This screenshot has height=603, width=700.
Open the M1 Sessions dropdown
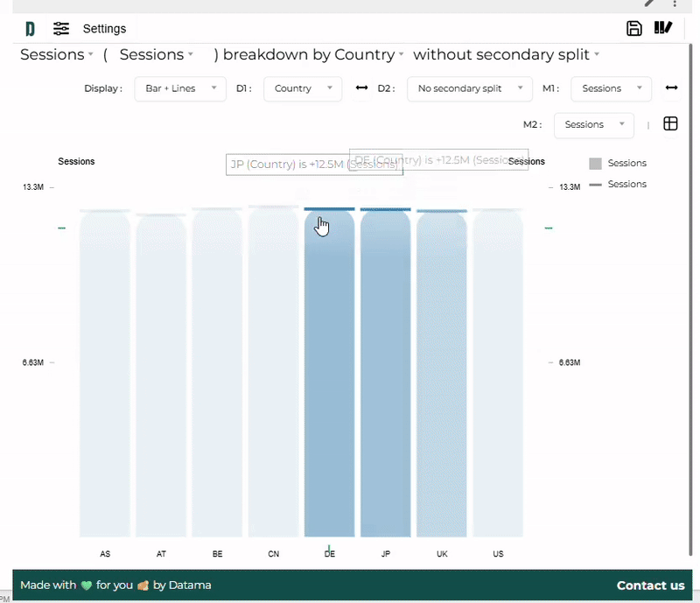[611, 88]
